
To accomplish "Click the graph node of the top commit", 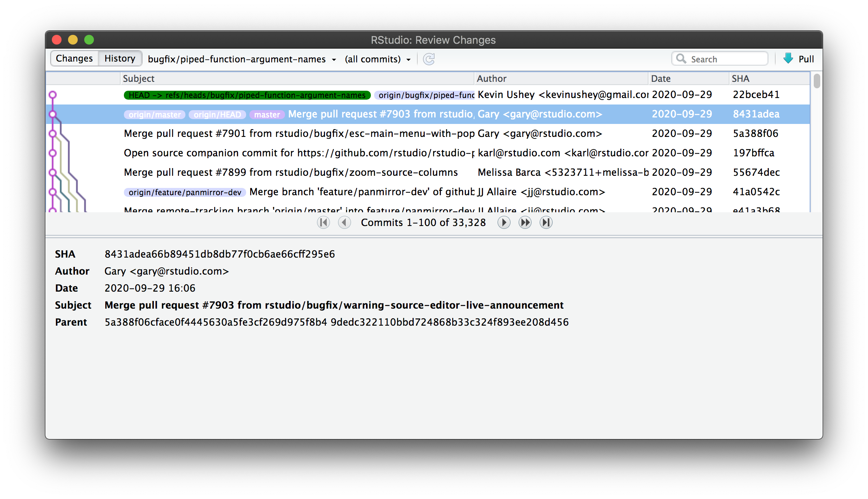I will pyautogui.click(x=52, y=95).
